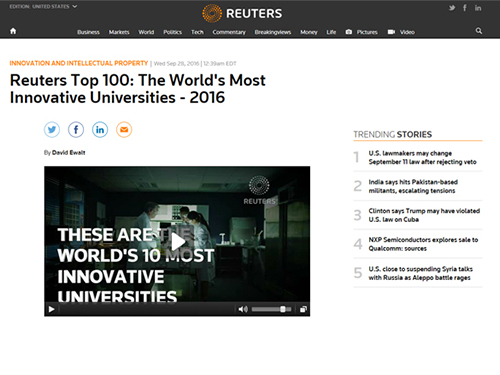Open the Edition: United States dropdown
The width and height of the screenshot is (500, 375).
click(x=43, y=6)
